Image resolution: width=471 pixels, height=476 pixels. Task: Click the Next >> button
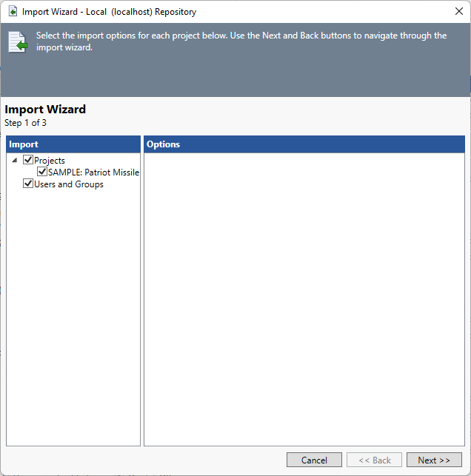click(x=434, y=460)
